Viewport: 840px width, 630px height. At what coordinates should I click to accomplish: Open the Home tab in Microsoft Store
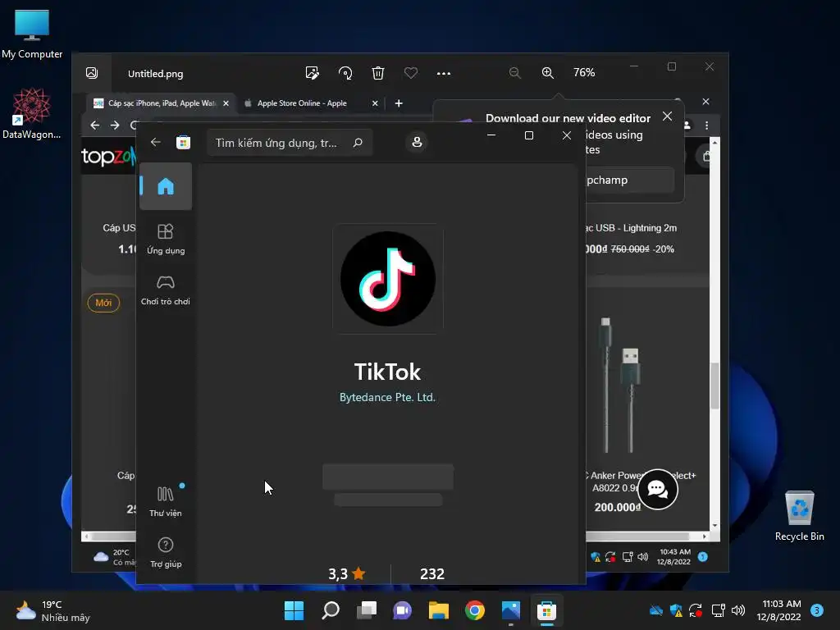tap(166, 186)
